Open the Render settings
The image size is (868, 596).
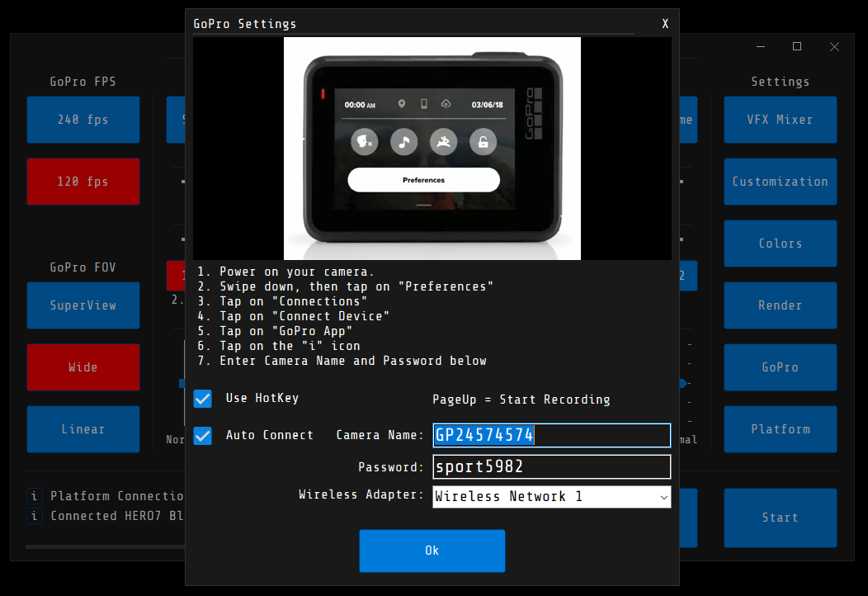click(780, 305)
